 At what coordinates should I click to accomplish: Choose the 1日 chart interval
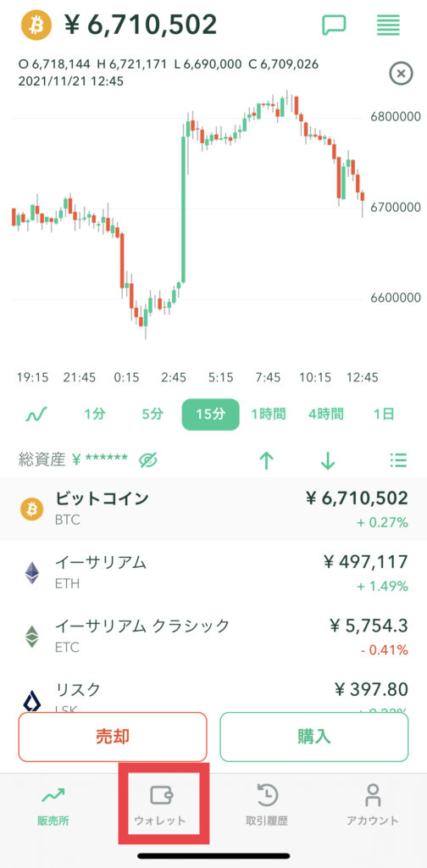(x=384, y=414)
